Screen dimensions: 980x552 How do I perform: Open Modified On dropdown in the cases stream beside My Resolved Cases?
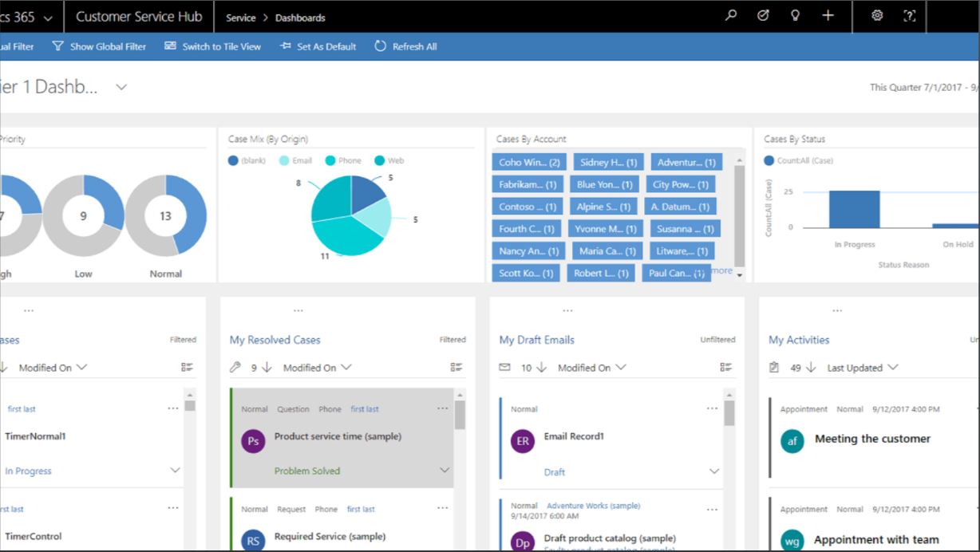(x=53, y=368)
